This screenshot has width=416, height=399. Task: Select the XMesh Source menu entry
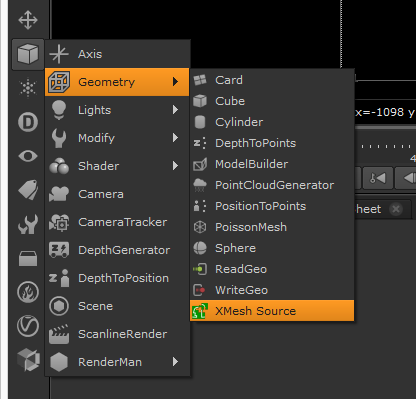click(x=272, y=311)
